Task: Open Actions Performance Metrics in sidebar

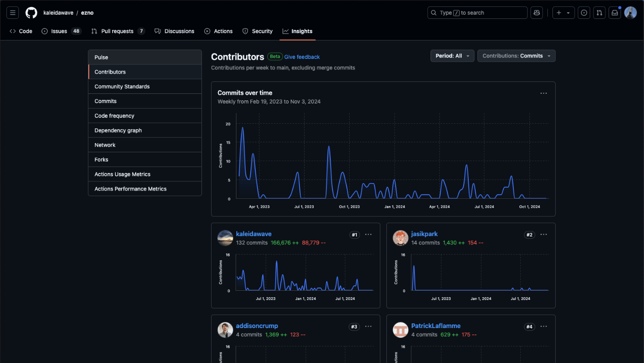Action: coord(145,189)
